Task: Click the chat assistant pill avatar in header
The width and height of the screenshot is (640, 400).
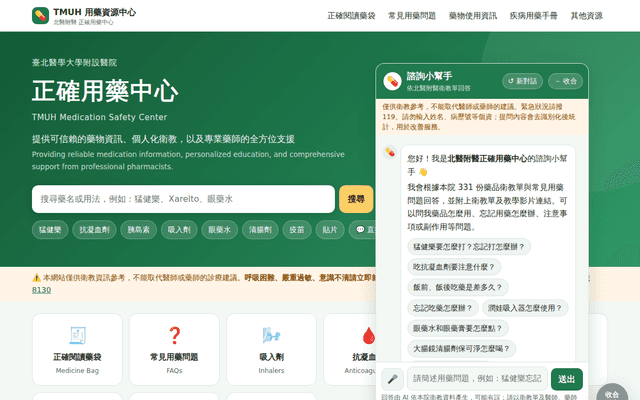Action: click(x=392, y=81)
